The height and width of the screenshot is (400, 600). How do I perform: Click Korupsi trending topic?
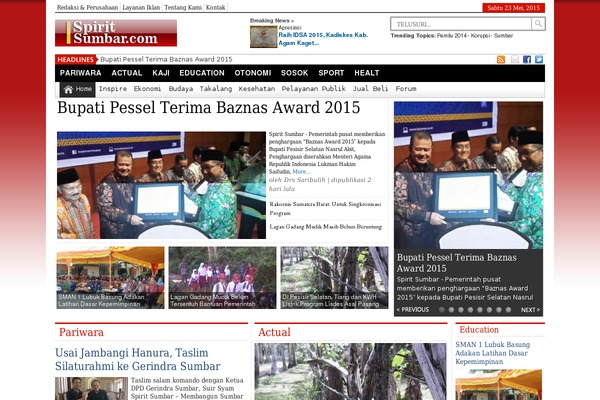tap(481, 36)
